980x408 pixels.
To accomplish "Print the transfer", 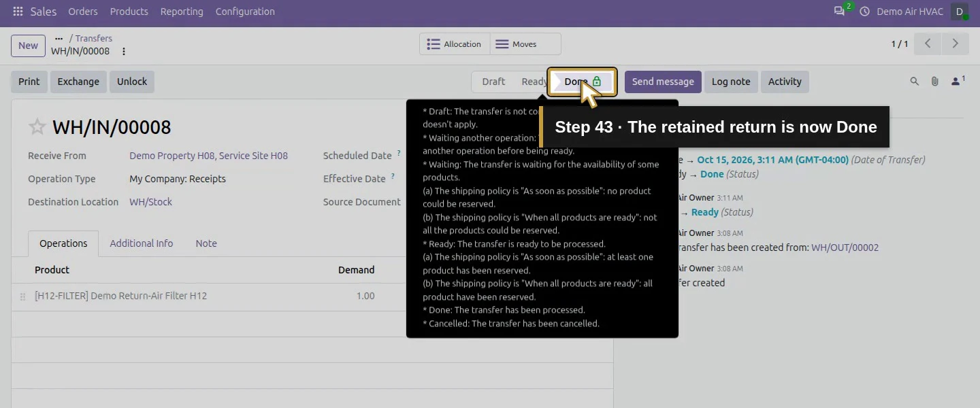I will click(x=29, y=82).
